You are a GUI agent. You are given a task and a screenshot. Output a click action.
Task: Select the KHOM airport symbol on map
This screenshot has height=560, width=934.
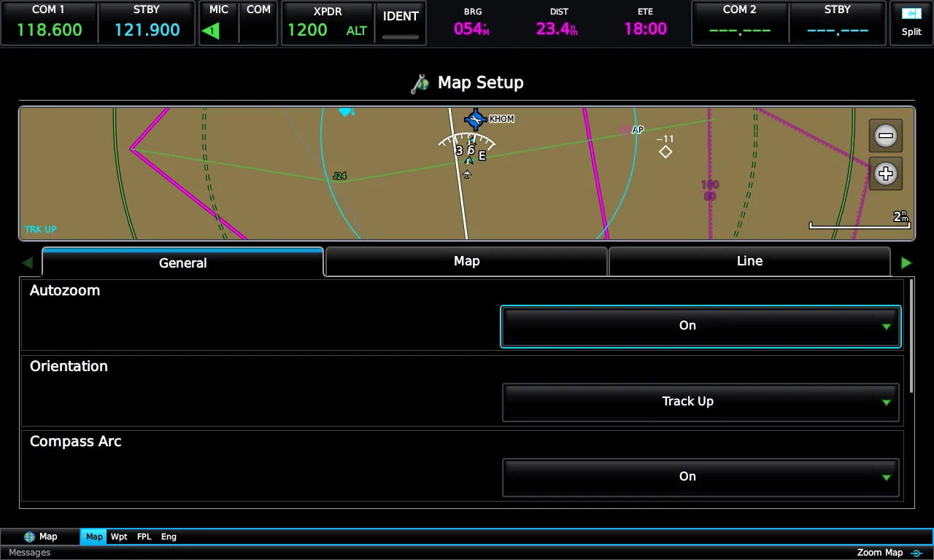476,120
